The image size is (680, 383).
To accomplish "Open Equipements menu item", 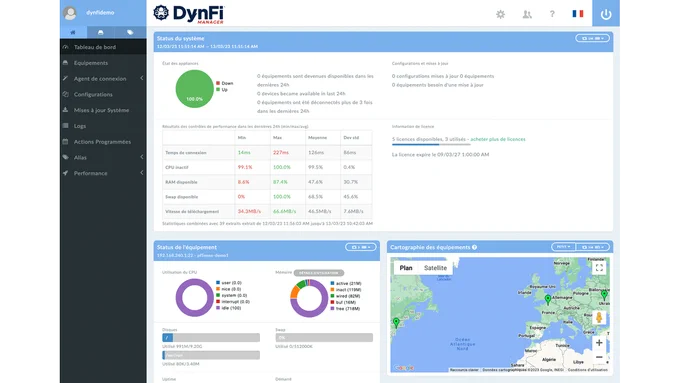I will tap(103, 63).
